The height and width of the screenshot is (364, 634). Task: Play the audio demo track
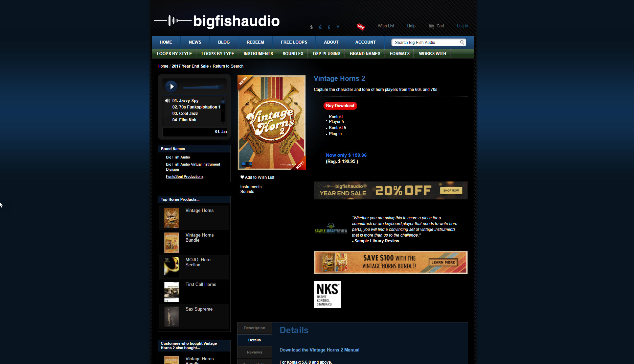(x=171, y=87)
